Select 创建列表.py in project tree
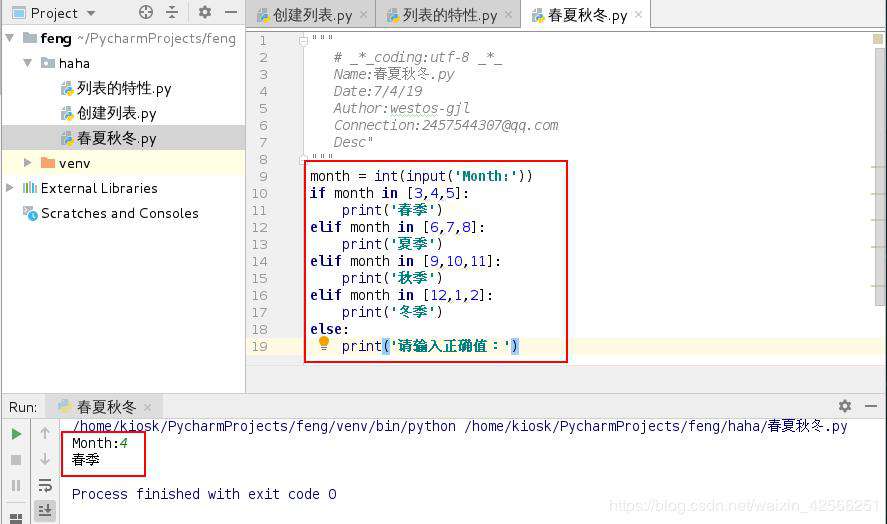Viewport: 887px width, 524px height. 108,113
